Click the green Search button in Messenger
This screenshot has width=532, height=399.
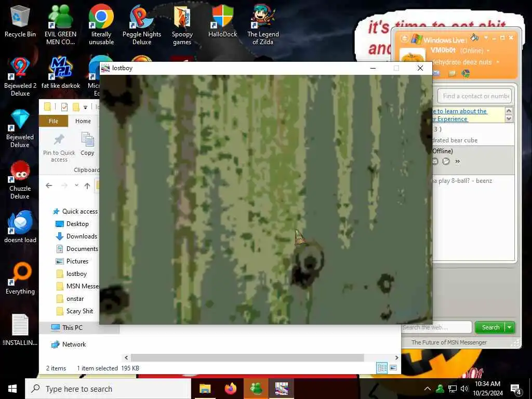490,327
